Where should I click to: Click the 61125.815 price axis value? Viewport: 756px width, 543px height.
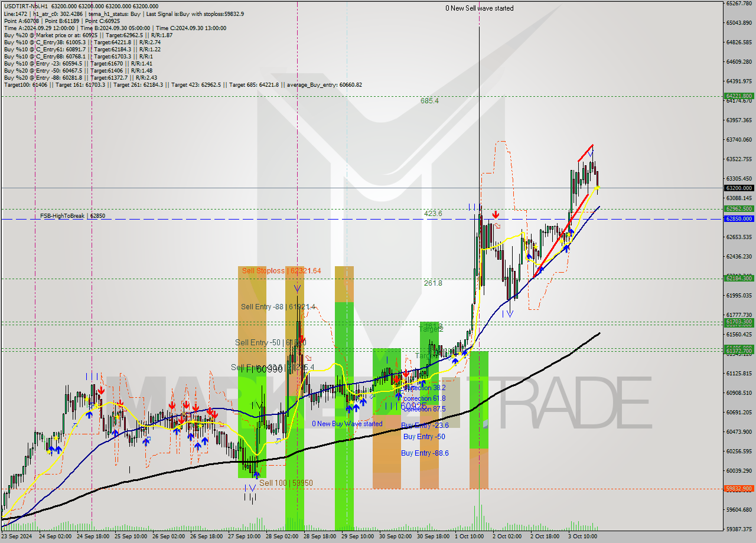click(x=739, y=373)
